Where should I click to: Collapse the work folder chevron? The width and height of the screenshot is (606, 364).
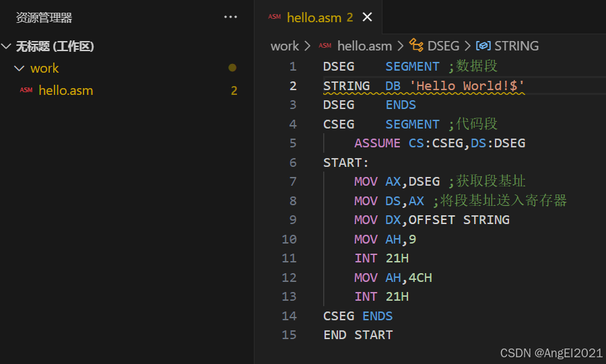[19, 69]
